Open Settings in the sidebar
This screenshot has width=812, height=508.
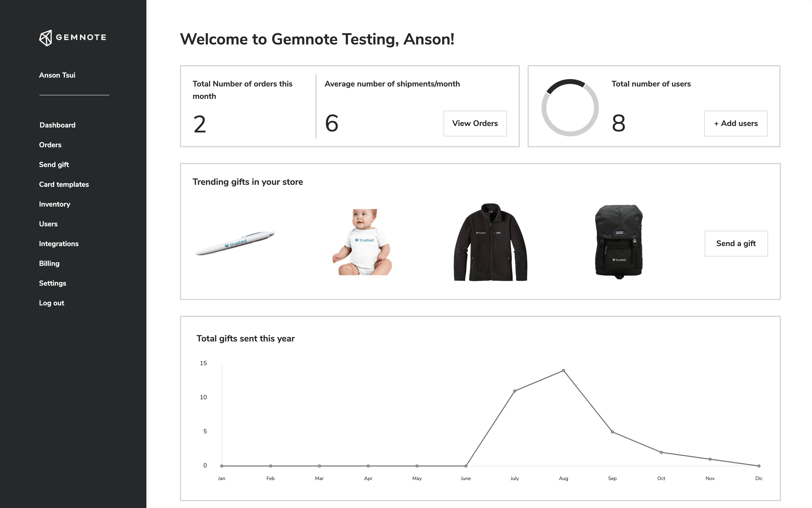click(x=52, y=283)
